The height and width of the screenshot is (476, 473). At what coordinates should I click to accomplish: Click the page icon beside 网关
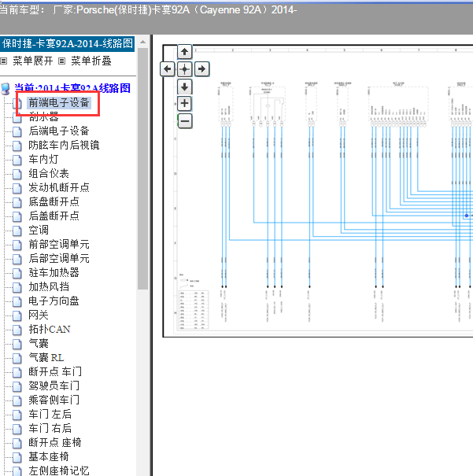click(17, 315)
